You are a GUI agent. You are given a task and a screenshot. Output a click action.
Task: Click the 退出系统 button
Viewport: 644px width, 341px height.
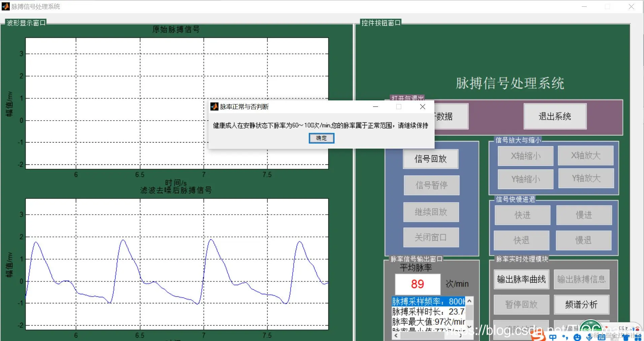tap(555, 116)
